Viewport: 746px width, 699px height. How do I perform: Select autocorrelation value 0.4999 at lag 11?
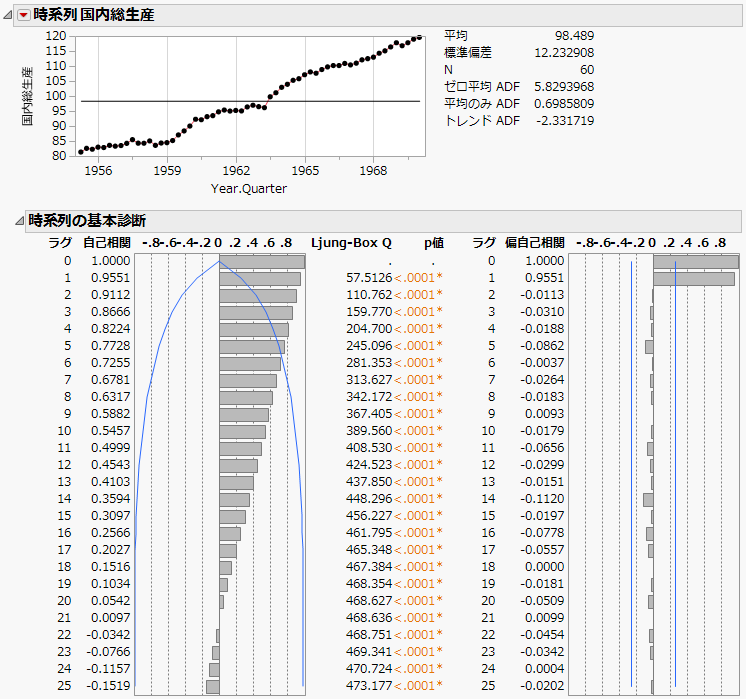[110, 448]
